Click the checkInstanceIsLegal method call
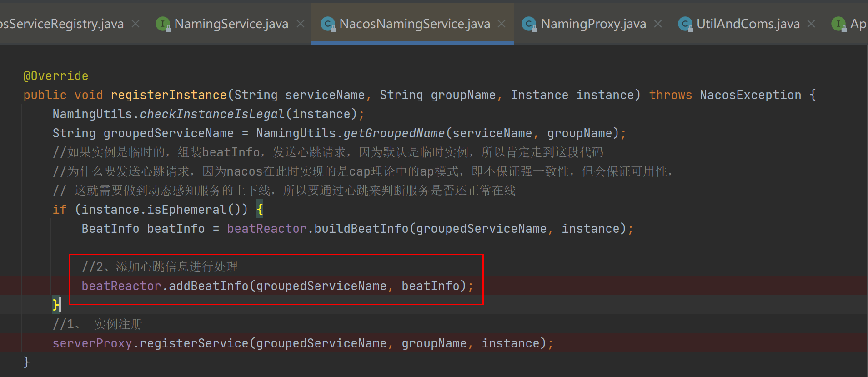Viewport: 868px width, 377px height. pyautogui.click(x=212, y=114)
